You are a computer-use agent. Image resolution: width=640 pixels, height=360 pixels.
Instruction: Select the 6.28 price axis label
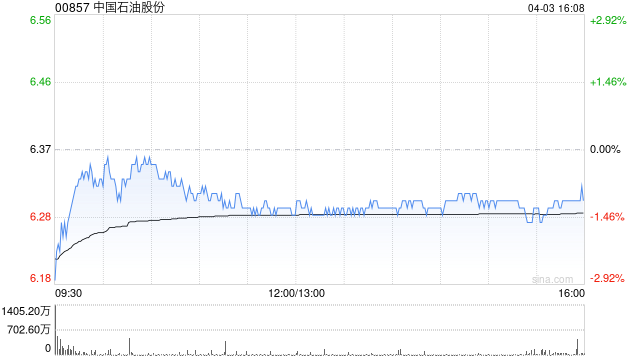pos(40,217)
